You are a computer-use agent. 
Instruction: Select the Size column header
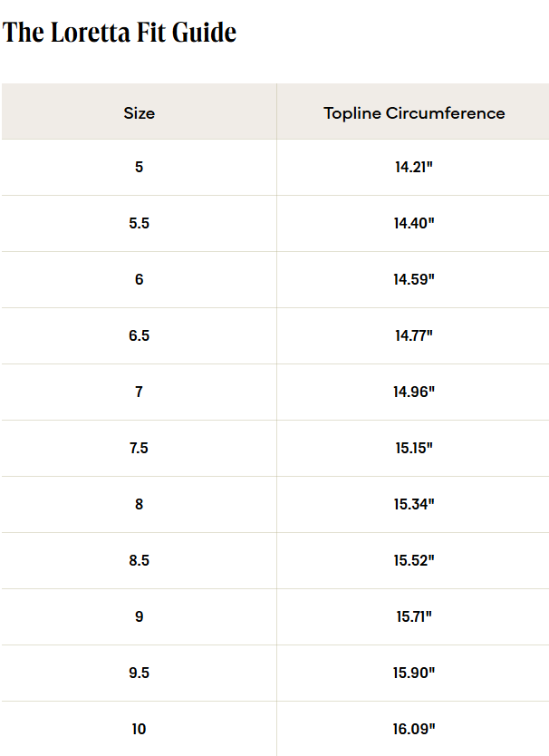(139, 112)
